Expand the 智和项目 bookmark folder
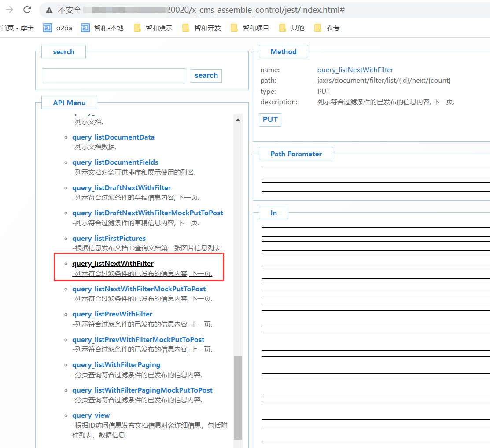The width and height of the screenshot is (490, 448). coord(251,28)
